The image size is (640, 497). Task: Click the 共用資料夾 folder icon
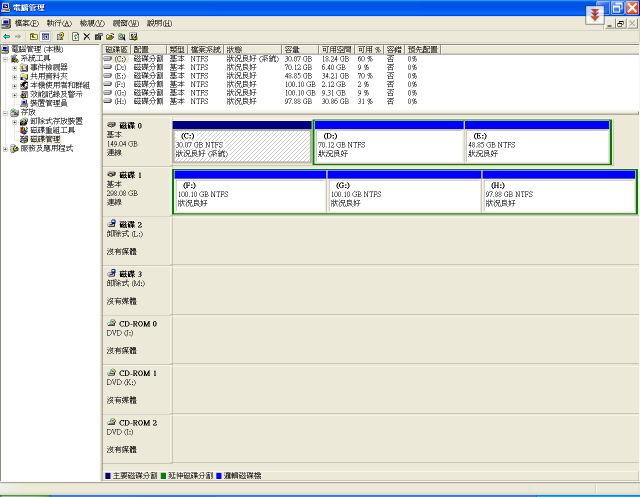coord(24,76)
